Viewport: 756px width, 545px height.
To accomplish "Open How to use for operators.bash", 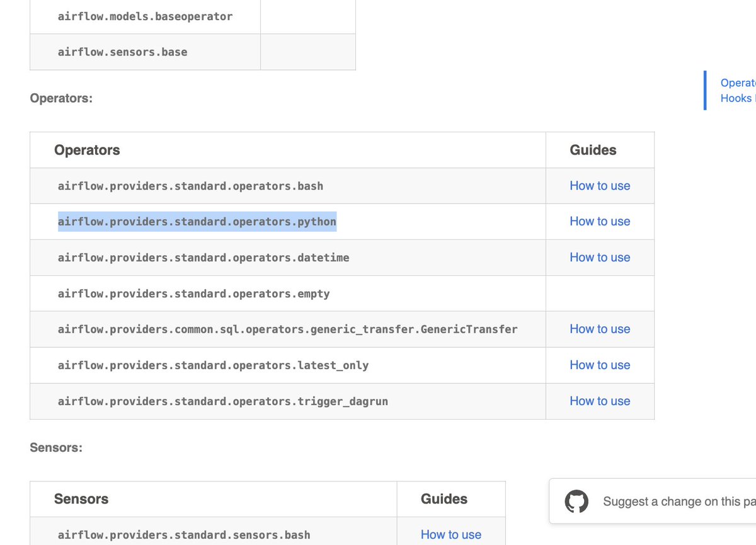I will (x=600, y=186).
